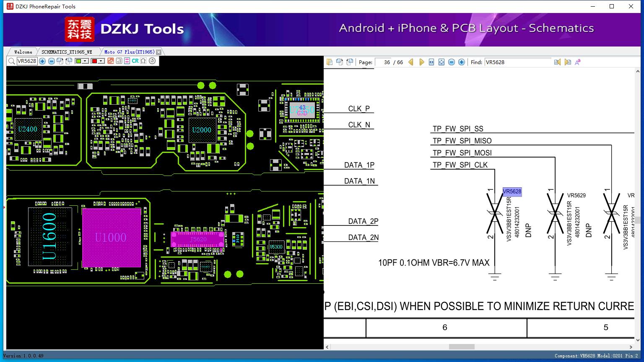This screenshot has width=644, height=362.
Task: Click the TP_FW_SPI_MOSI net label
Action: click(x=462, y=153)
